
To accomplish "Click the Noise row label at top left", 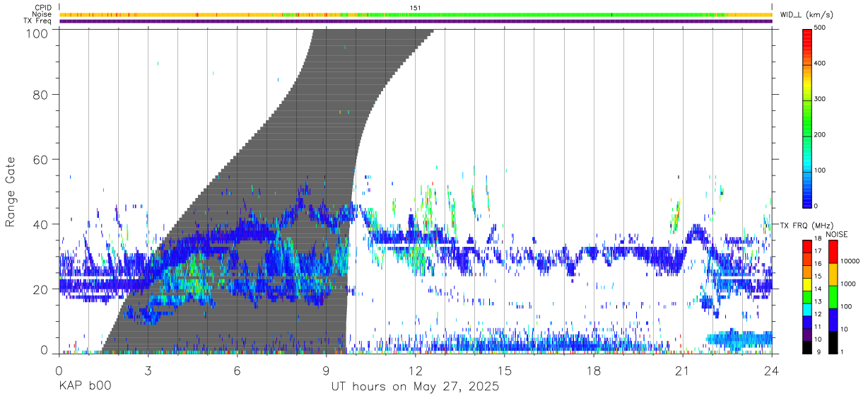I will pyautogui.click(x=43, y=14).
